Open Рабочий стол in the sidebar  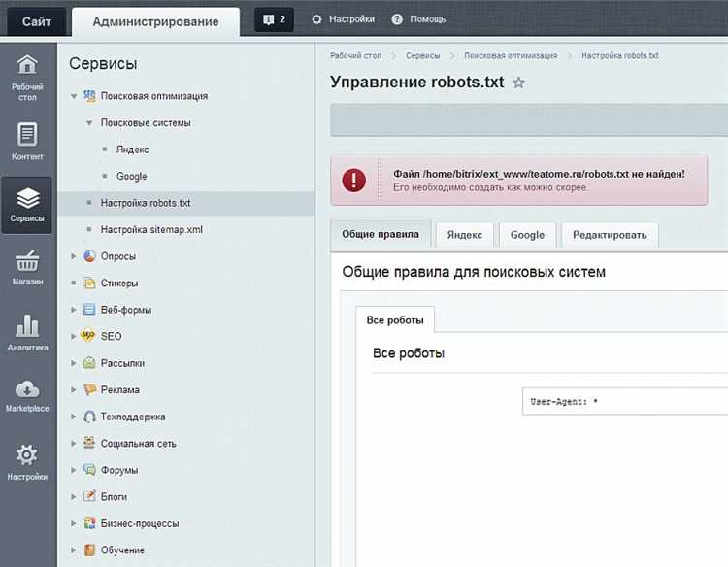pyautogui.click(x=27, y=78)
